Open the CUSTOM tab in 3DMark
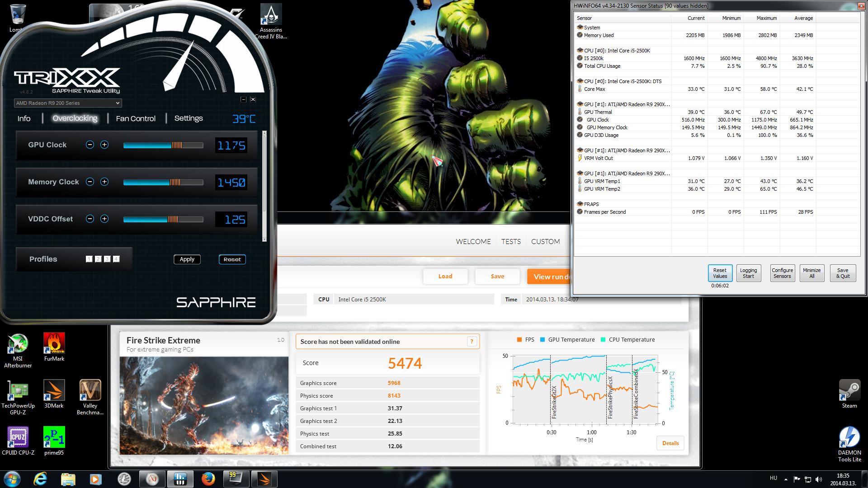The image size is (868, 488). pyautogui.click(x=546, y=241)
